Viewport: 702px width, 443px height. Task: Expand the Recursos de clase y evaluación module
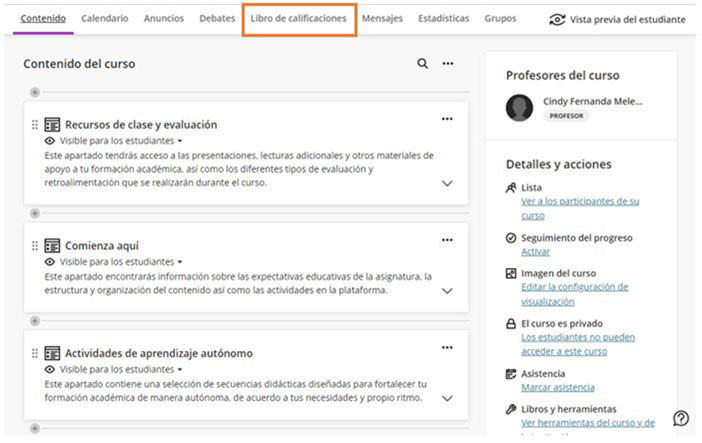point(447,183)
